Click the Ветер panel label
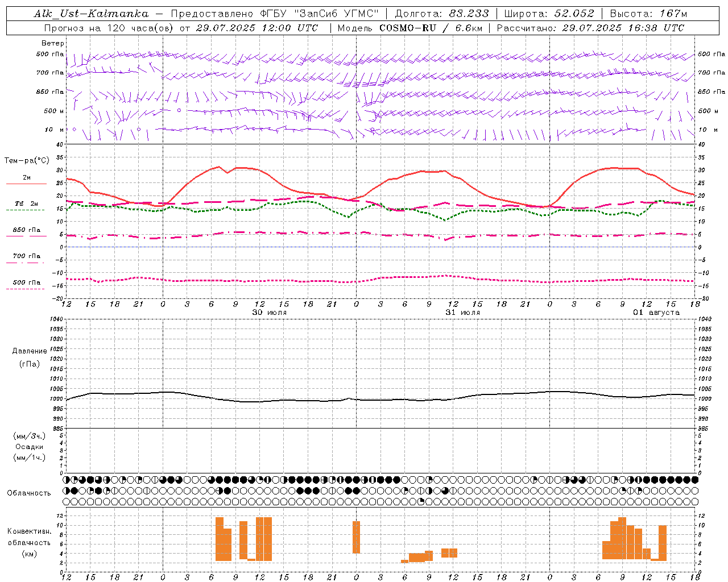The height and width of the screenshot is (582, 728). coord(53,43)
